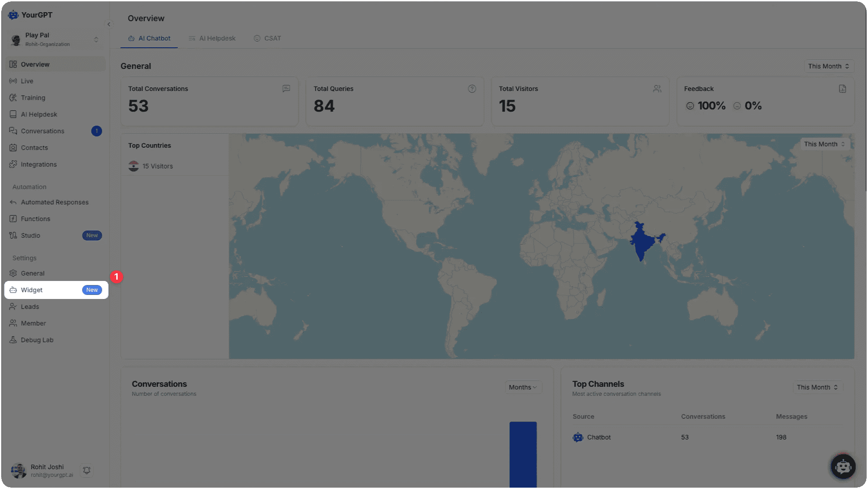Click the Total Conversations message icon
The image size is (868, 489).
coord(286,89)
